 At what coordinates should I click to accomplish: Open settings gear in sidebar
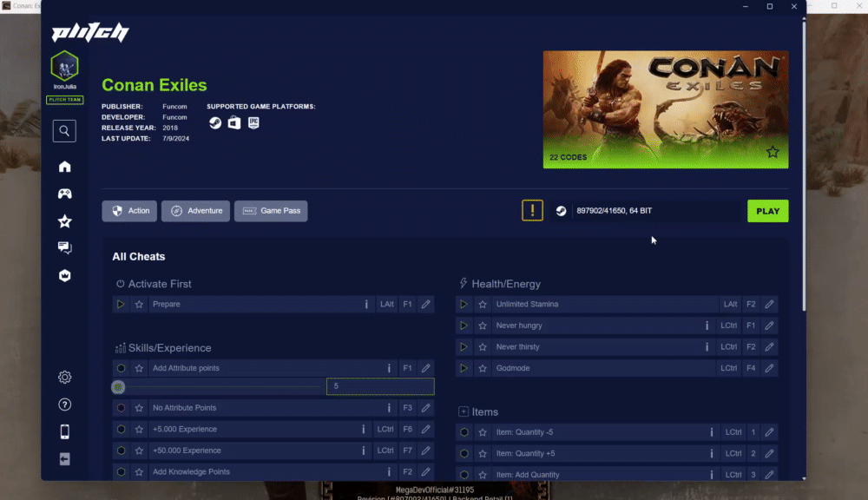(65, 377)
